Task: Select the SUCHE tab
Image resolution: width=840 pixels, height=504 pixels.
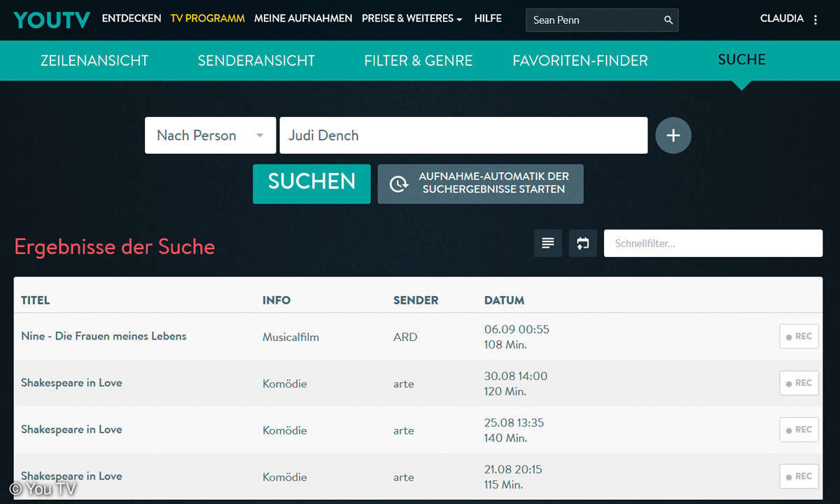Action: [x=742, y=59]
